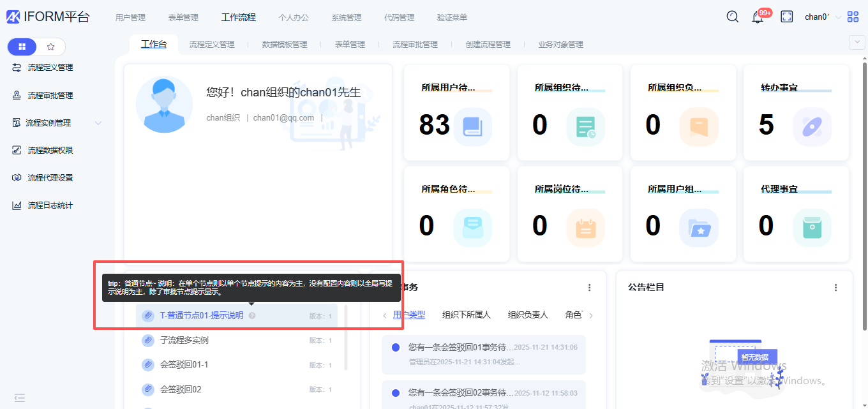Open 流程审批管理 in the sidebar
The height and width of the screenshot is (409, 868).
50,96
